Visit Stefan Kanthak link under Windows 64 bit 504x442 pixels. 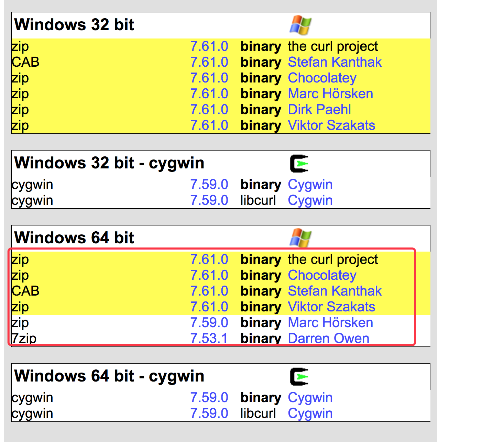tap(335, 291)
